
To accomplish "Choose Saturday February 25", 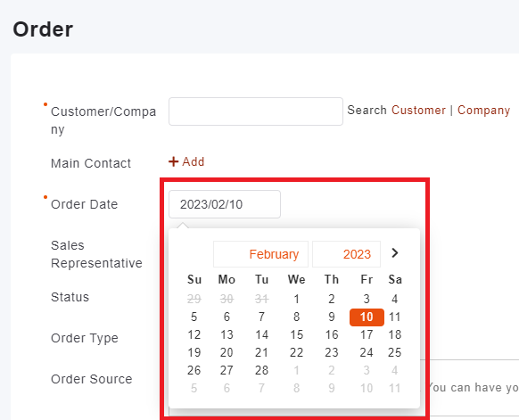I will [394, 353].
